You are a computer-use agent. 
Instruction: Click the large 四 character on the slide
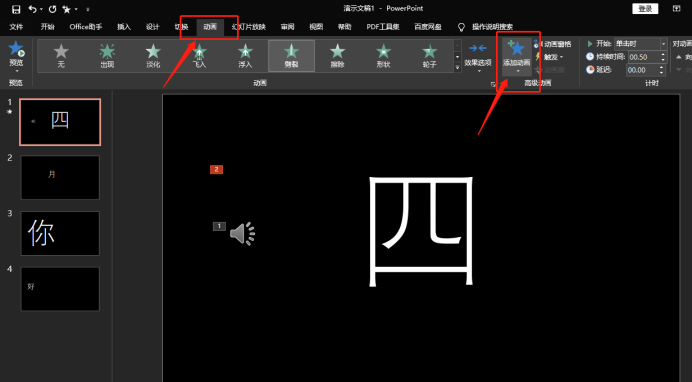click(421, 231)
